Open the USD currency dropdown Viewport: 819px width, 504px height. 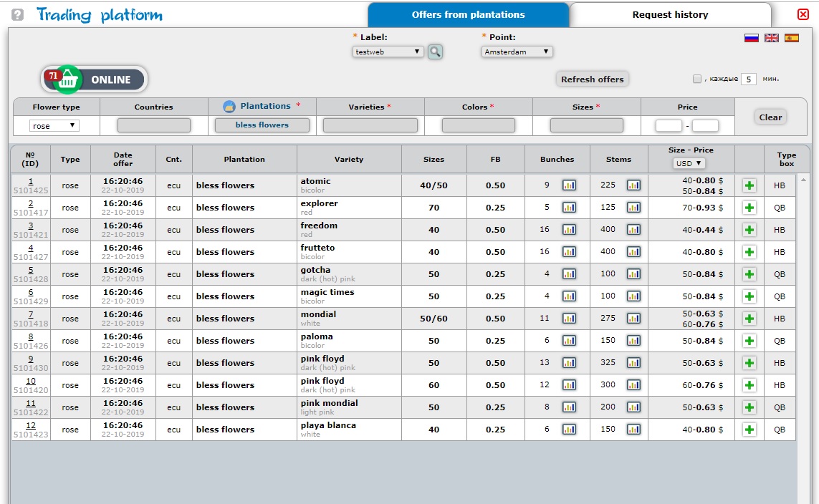689,163
